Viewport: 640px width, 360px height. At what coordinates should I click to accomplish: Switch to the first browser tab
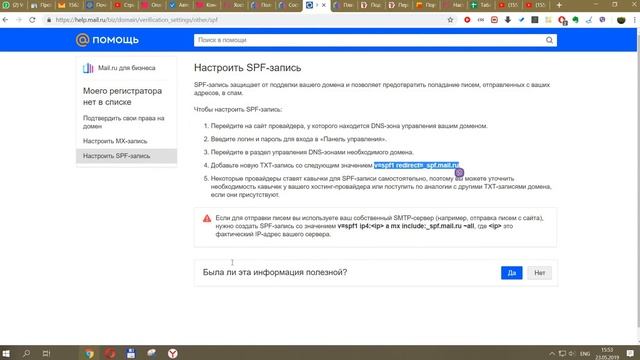click(13, 5)
